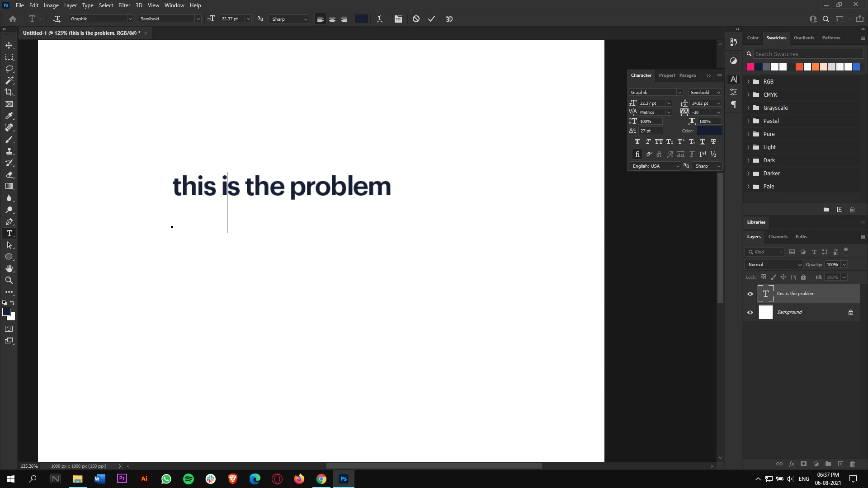This screenshot has width=868, height=488.
Task: Select the Clone Stamp tool
Action: 9,151
